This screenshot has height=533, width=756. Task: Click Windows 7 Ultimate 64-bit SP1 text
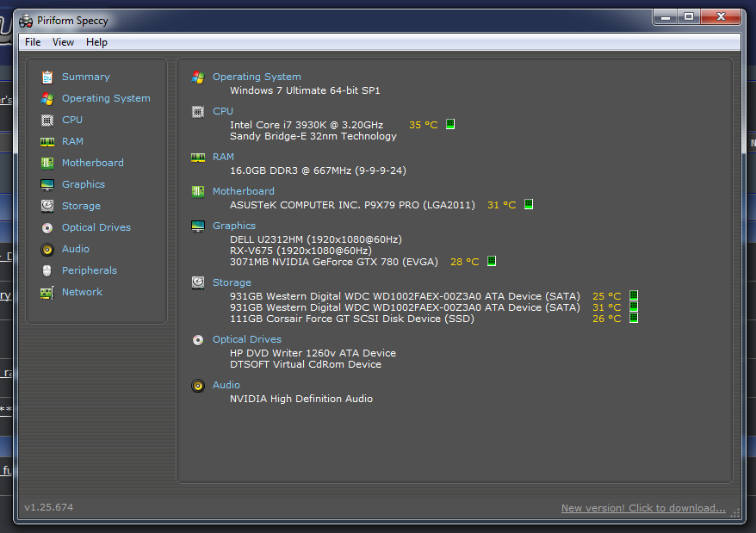pyautogui.click(x=305, y=90)
